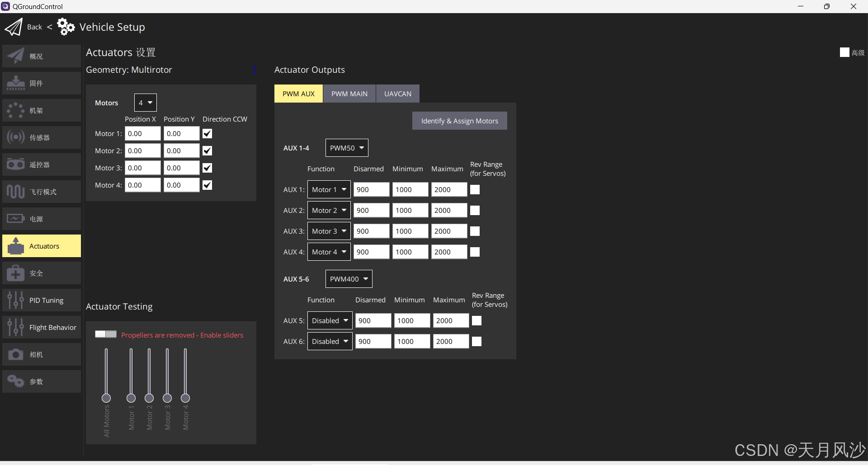Open the AUX 5 Disabled function dropdown
The image size is (868, 465).
coord(330,320)
